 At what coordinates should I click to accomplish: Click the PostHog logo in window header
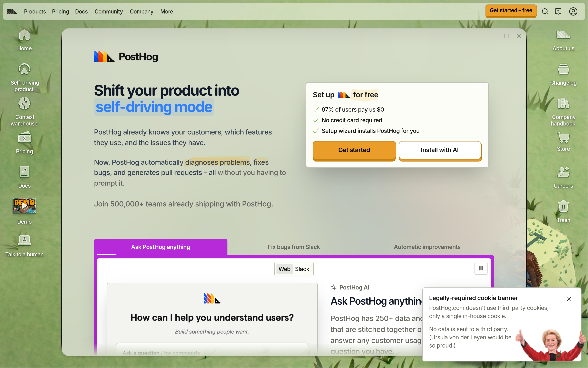[x=126, y=57]
